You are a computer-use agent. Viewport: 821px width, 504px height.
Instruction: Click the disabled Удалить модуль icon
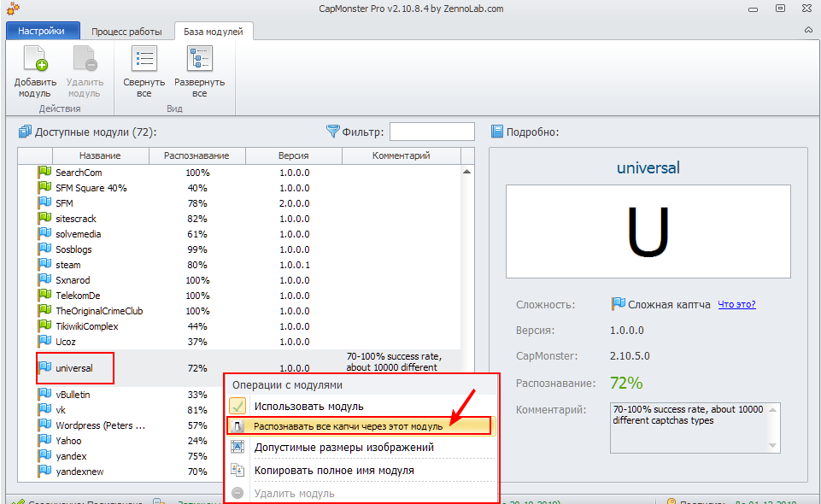85,59
